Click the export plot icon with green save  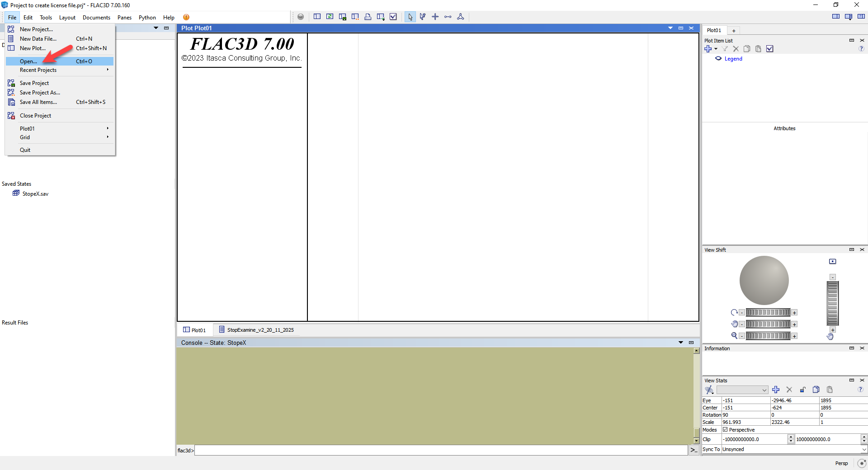(343, 17)
